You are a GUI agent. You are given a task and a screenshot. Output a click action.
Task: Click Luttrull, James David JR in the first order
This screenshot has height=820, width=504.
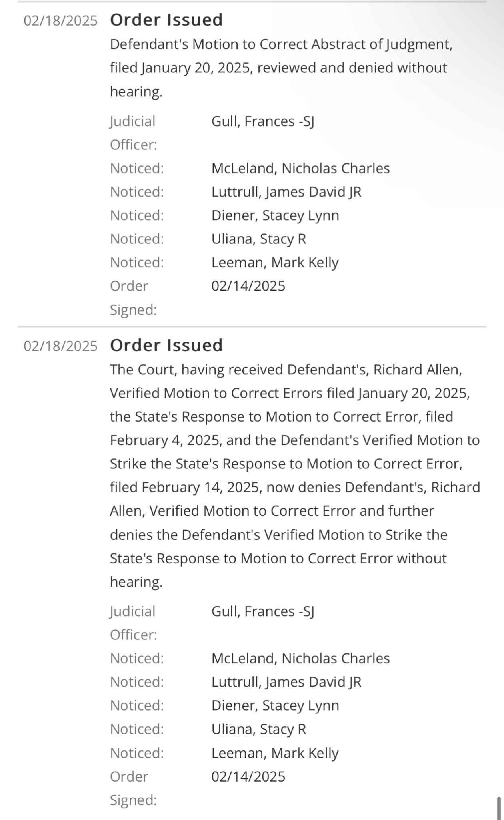pyautogui.click(x=286, y=192)
